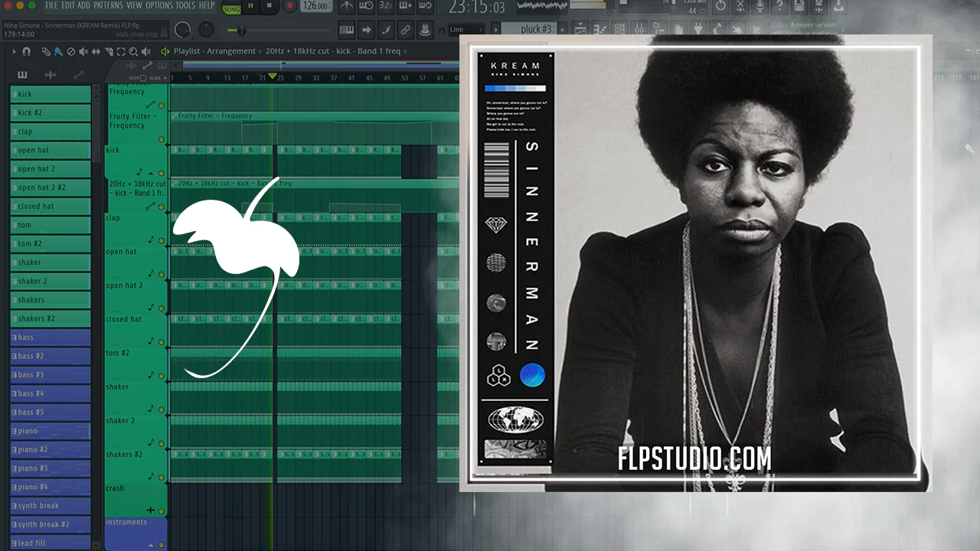Click the audio editor scissors icon
Viewport: 980px width, 551px height.
pyautogui.click(x=740, y=6)
